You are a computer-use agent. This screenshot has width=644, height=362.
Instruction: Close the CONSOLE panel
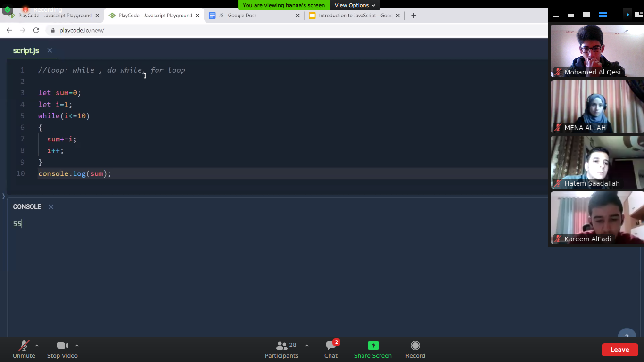pos(51,207)
